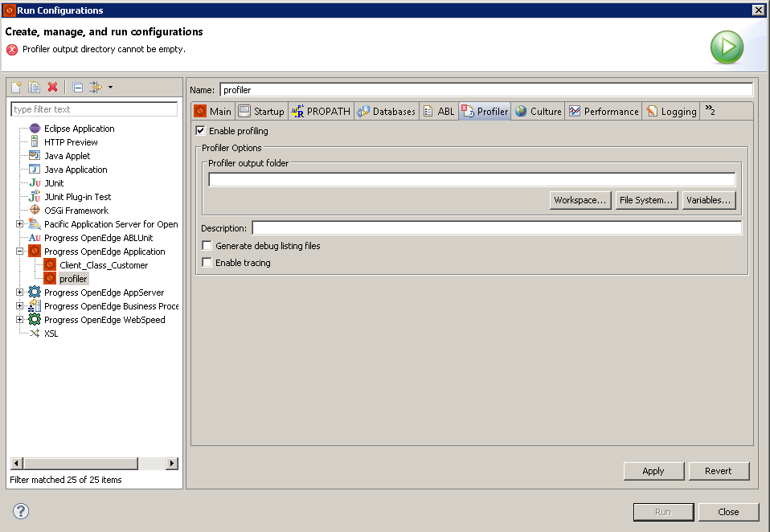The width and height of the screenshot is (770, 532).
Task: Click the help question mark icon
Action: click(x=19, y=511)
